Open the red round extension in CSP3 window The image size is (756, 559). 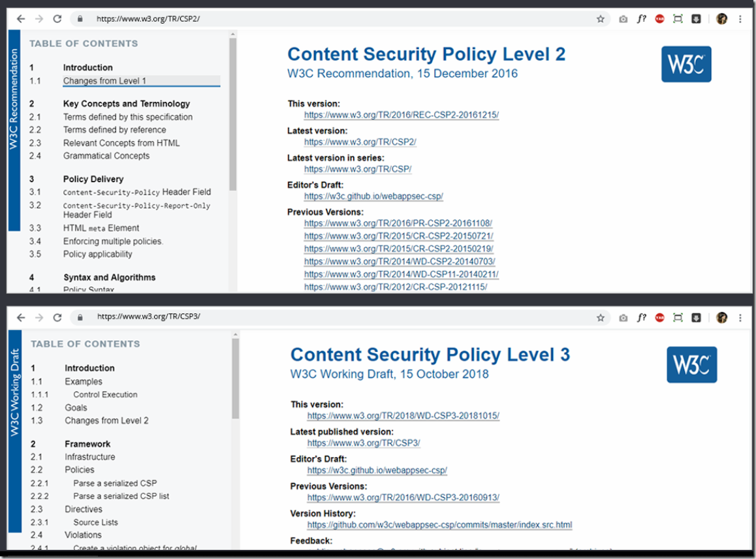pyautogui.click(x=659, y=317)
